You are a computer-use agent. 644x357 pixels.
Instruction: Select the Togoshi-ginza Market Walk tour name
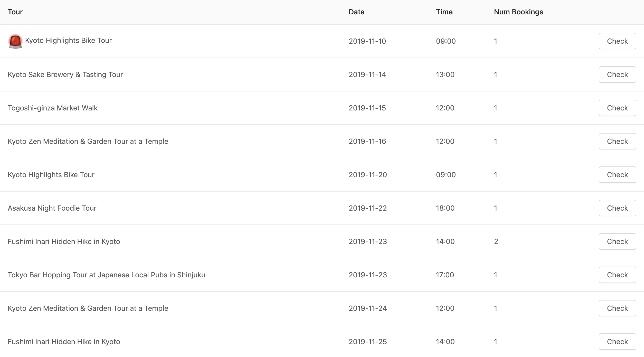click(x=53, y=108)
